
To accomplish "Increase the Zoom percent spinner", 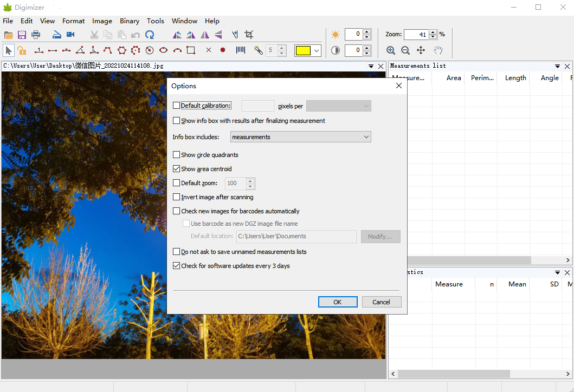I will click(x=433, y=32).
